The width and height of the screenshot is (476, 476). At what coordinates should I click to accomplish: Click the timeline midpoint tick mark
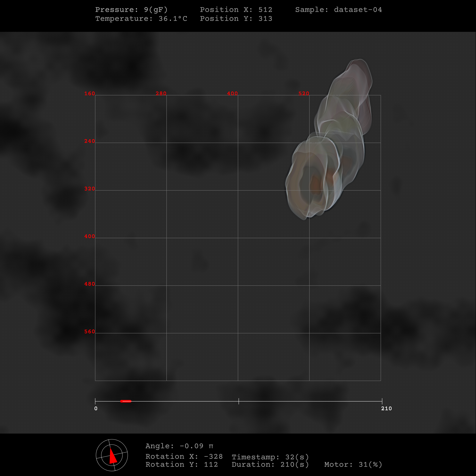point(238,401)
